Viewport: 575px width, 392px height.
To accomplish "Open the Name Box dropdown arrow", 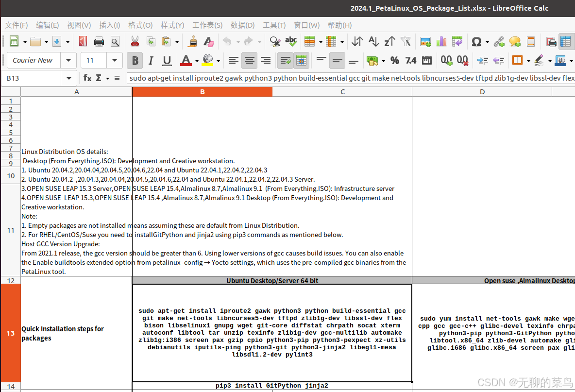I will tap(68, 78).
